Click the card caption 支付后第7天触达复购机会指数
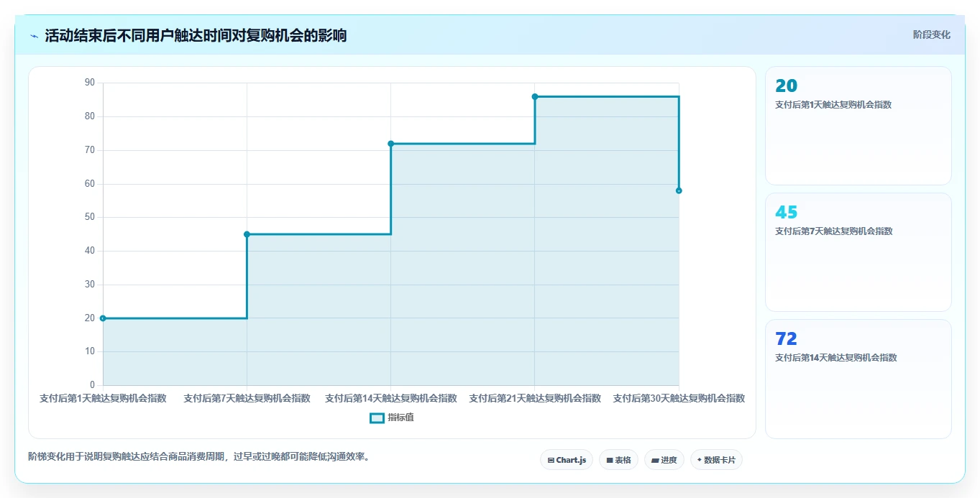The height and width of the screenshot is (498, 980). 833,231
